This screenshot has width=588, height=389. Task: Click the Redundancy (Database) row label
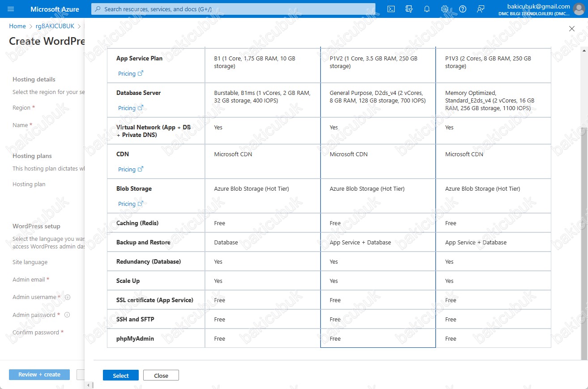[x=149, y=261]
